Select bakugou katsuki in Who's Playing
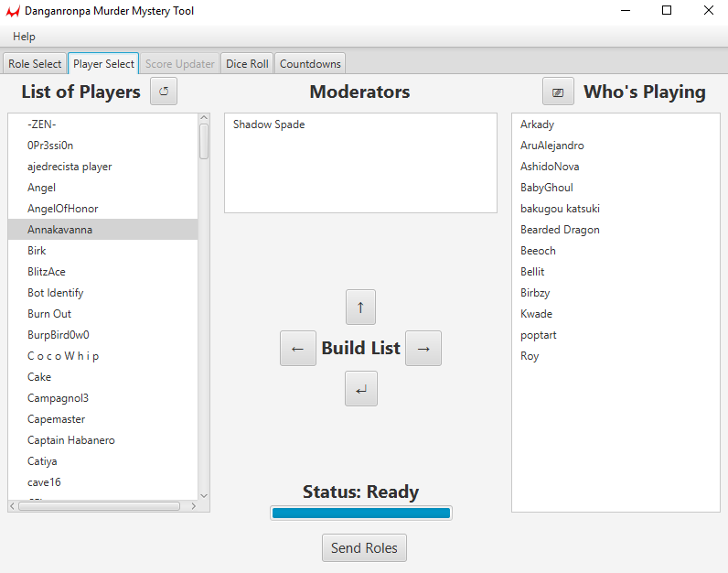Screen dimensions: 728x573 (x=616, y=209)
